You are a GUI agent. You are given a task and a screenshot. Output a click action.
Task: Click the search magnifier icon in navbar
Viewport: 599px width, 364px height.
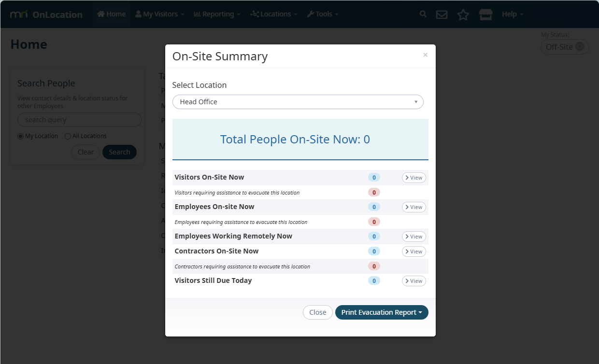click(x=423, y=14)
